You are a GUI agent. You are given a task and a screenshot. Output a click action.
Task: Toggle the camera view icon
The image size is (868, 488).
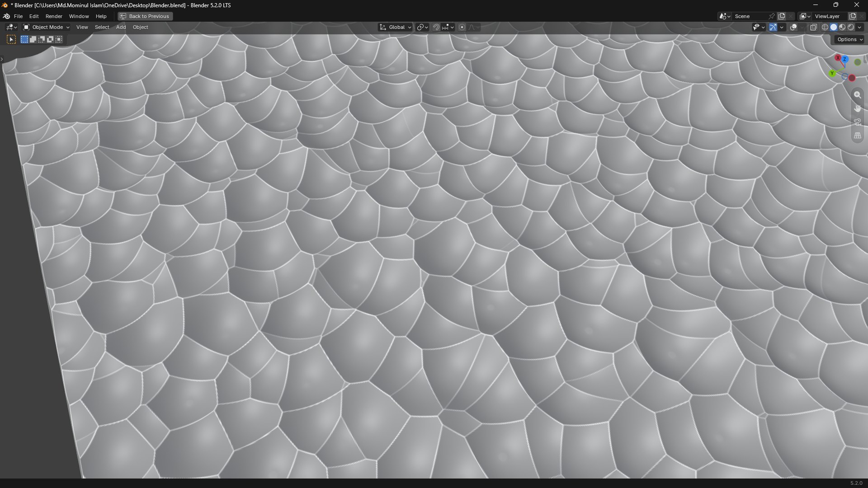pos(857,122)
